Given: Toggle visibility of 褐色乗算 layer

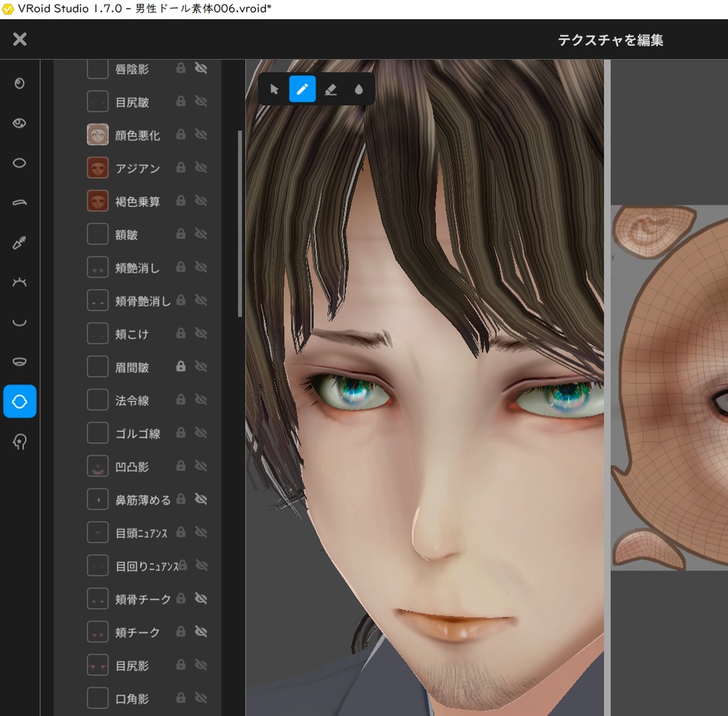Looking at the screenshot, I should coord(200,201).
